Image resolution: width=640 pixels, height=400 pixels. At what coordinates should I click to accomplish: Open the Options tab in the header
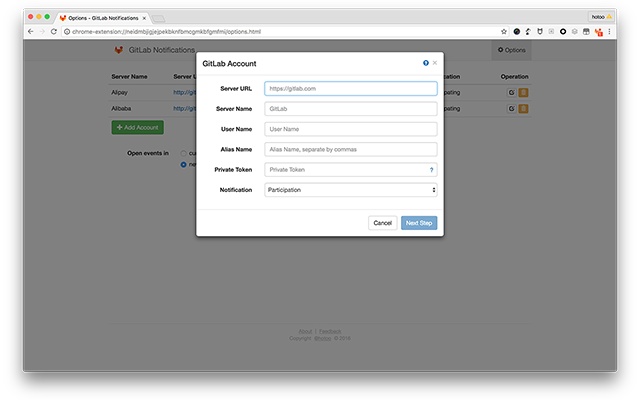click(511, 50)
